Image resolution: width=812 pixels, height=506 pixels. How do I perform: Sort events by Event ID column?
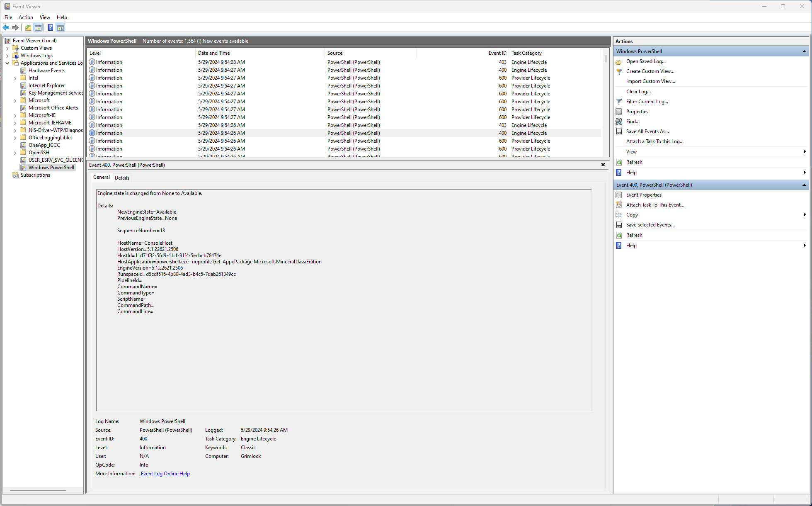pos(497,53)
